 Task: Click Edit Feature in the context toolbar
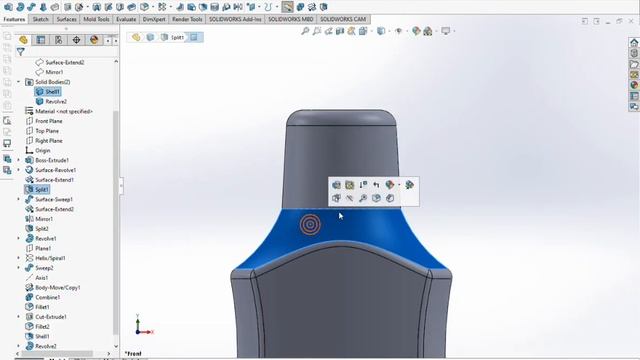(336, 185)
